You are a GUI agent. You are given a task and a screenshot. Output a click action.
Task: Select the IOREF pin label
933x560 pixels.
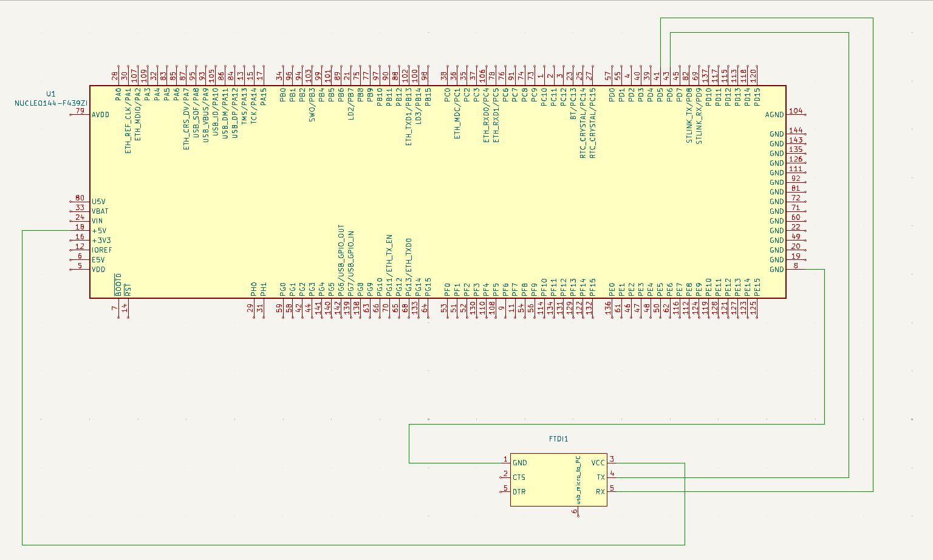pyautogui.click(x=102, y=250)
